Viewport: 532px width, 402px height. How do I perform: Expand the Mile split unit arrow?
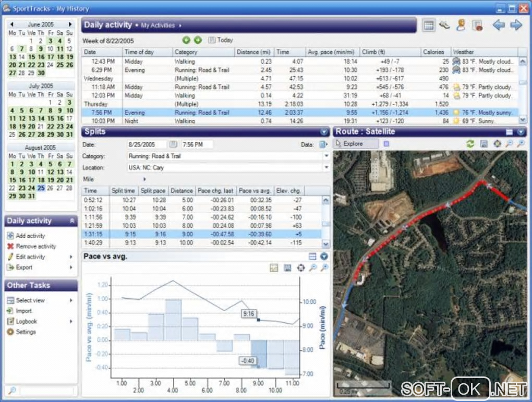click(x=144, y=179)
